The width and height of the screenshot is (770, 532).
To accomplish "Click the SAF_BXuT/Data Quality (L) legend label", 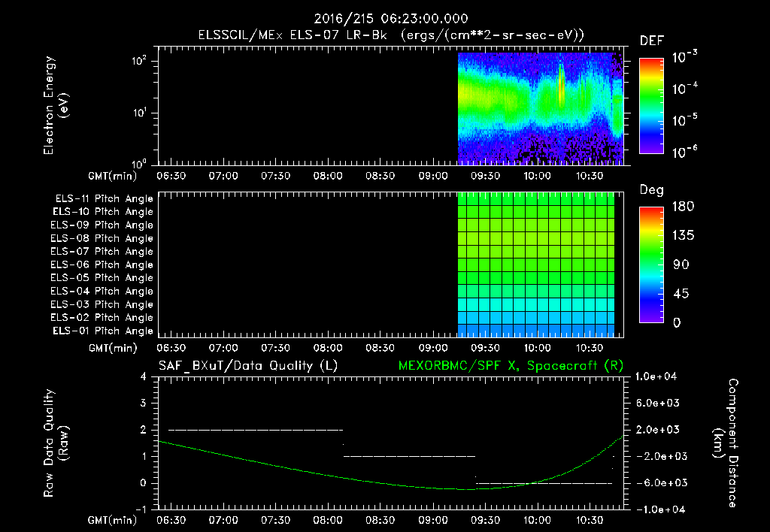I will (248, 366).
